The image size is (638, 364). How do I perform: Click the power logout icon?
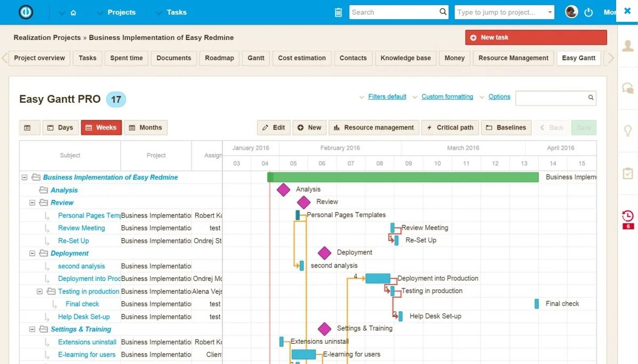pos(588,12)
